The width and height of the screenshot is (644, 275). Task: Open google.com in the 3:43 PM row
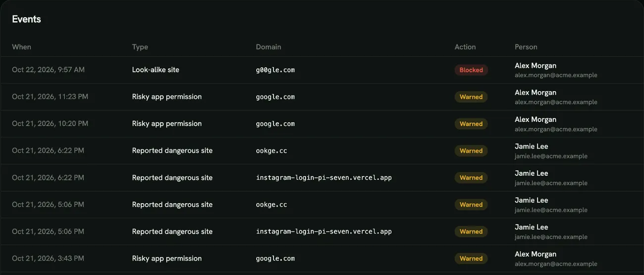click(275, 258)
